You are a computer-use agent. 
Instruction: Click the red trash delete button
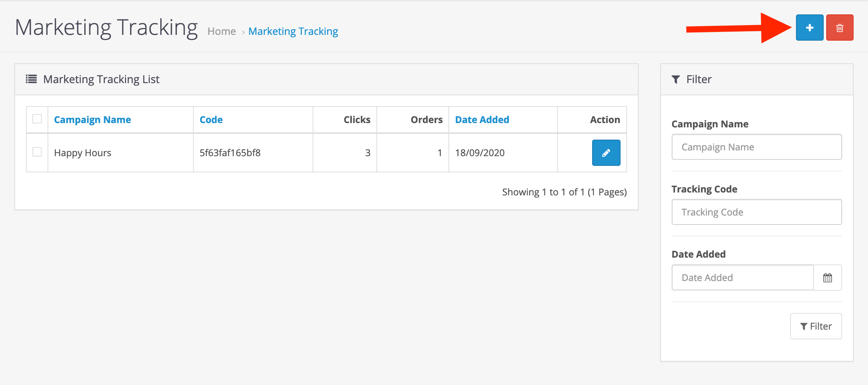(x=840, y=28)
